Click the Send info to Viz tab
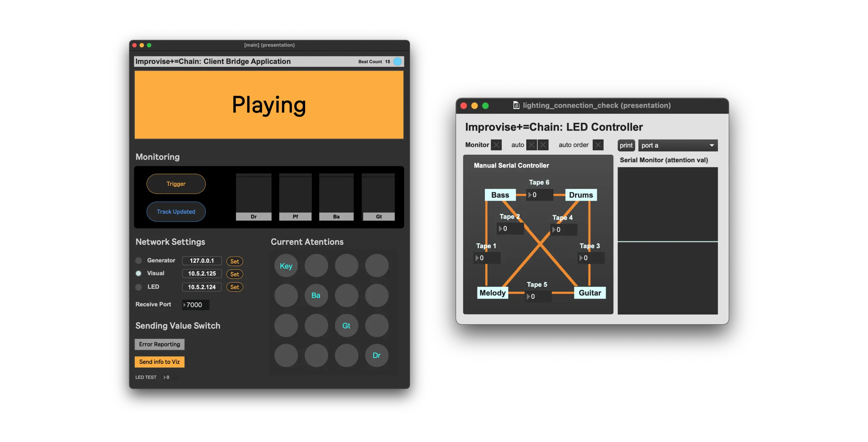Image resolution: width=868 pixels, height=442 pixels. (159, 362)
